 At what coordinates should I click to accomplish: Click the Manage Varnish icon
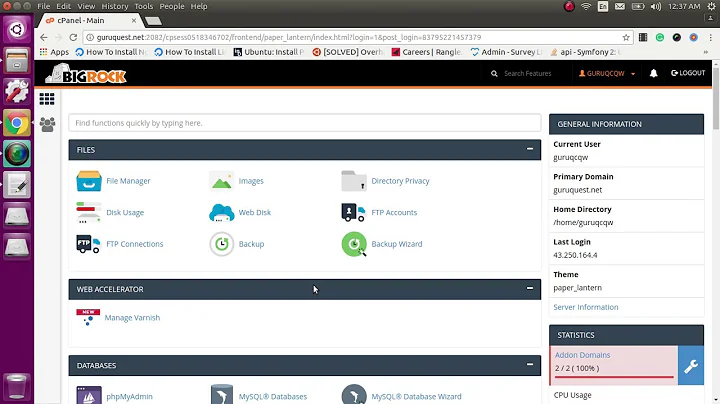pos(89,317)
